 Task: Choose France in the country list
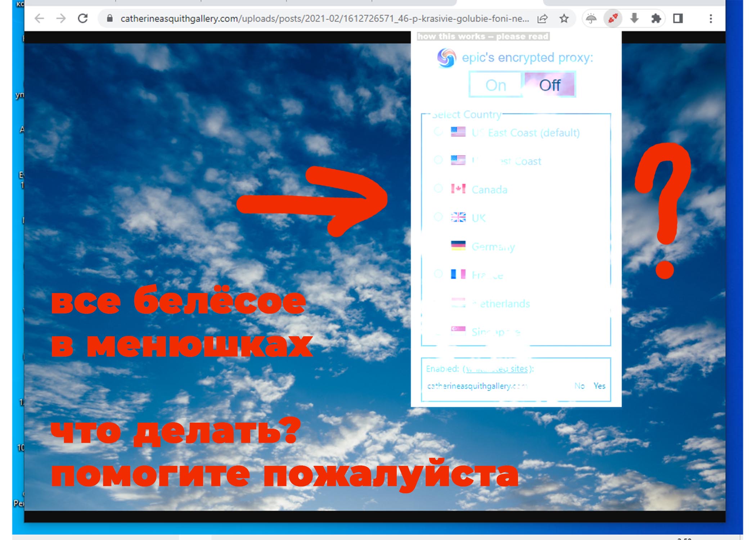pos(438,274)
